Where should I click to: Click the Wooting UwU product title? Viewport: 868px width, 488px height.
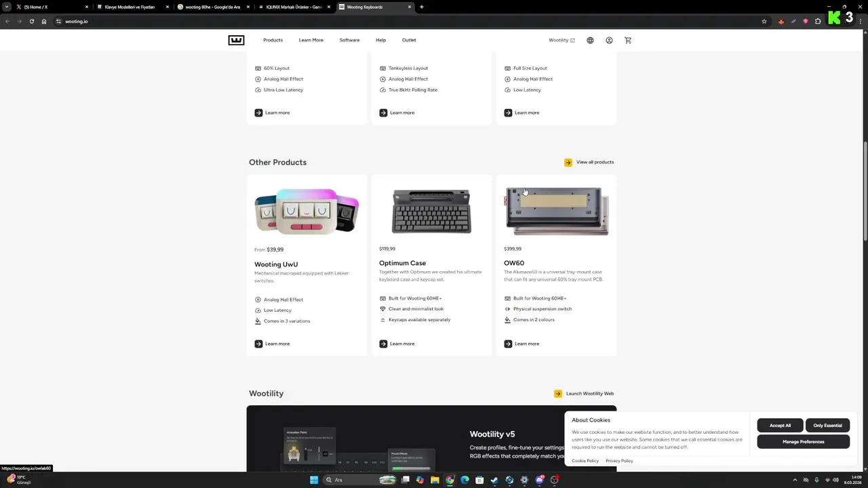click(276, 264)
